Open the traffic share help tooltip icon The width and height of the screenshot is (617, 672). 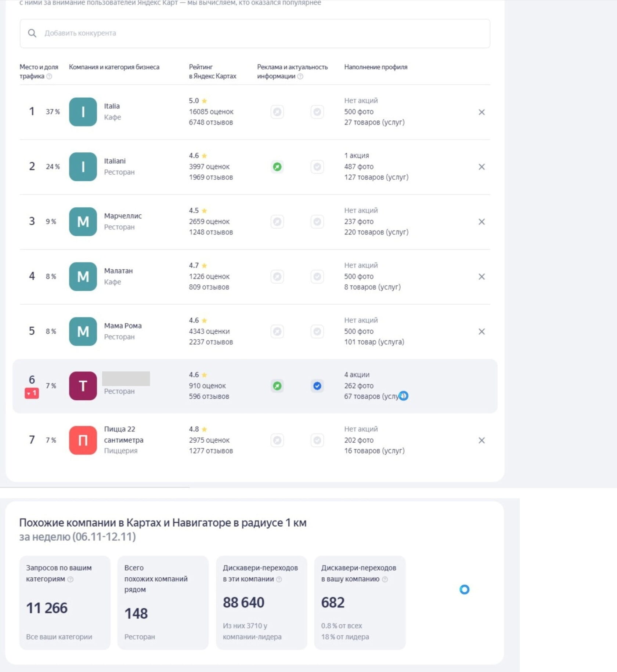[x=49, y=76]
